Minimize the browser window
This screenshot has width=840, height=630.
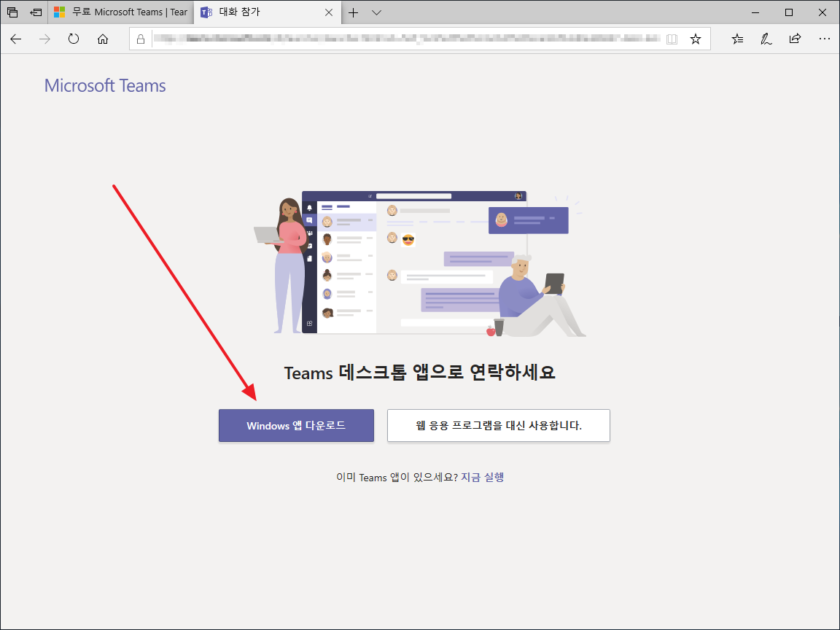(755, 12)
